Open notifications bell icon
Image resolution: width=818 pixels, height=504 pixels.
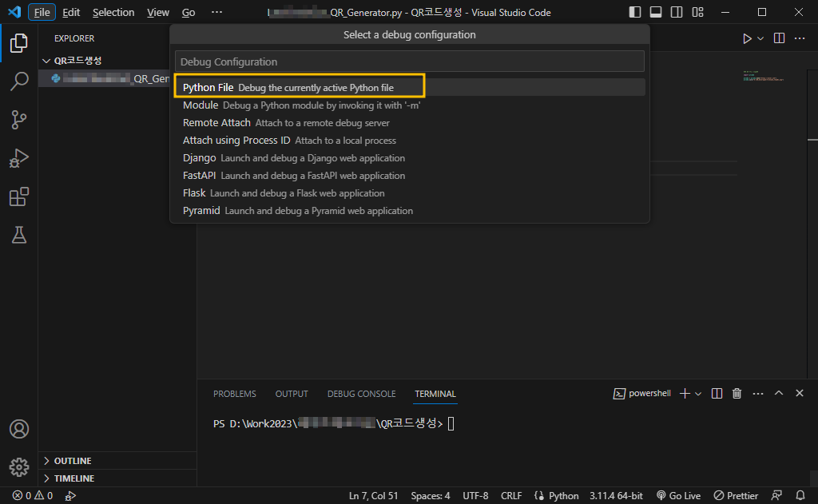coord(800,496)
